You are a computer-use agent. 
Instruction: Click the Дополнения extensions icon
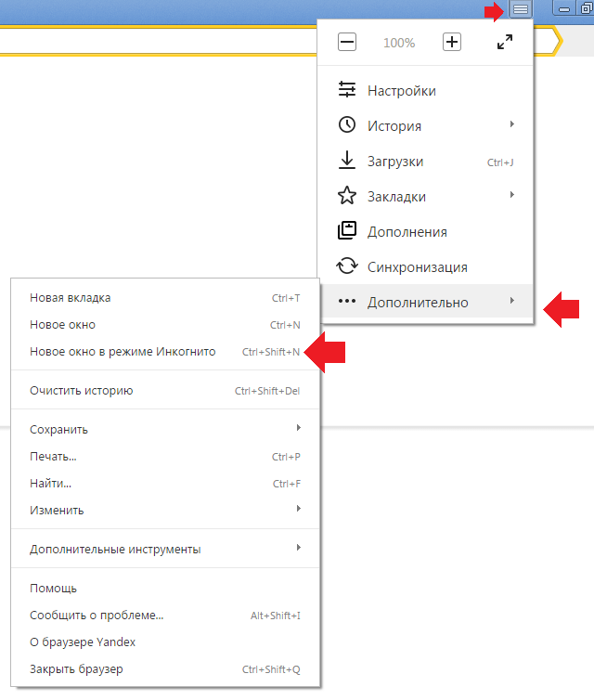tap(347, 231)
